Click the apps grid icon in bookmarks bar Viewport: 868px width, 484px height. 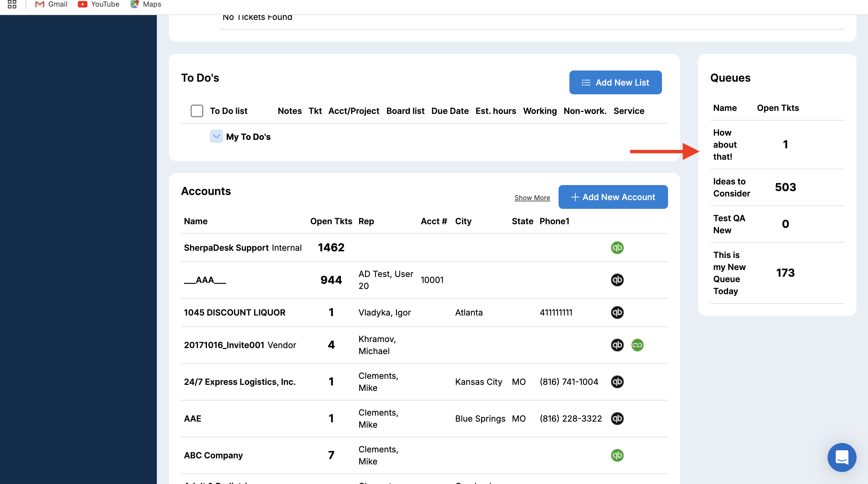point(12,5)
